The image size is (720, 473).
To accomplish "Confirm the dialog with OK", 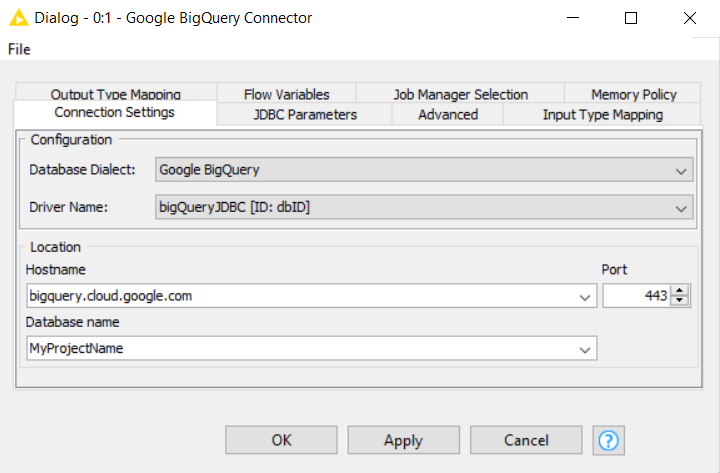I will [x=281, y=440].
